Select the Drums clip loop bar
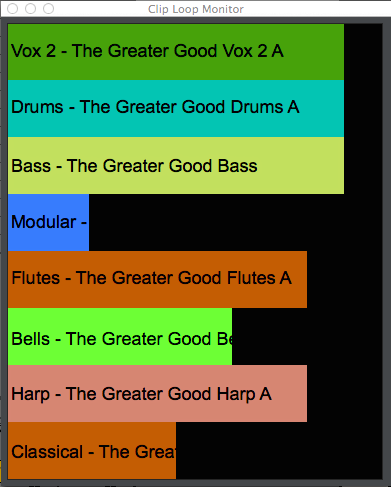This screenshot has height=487, width=391. (x=176, y=109)
